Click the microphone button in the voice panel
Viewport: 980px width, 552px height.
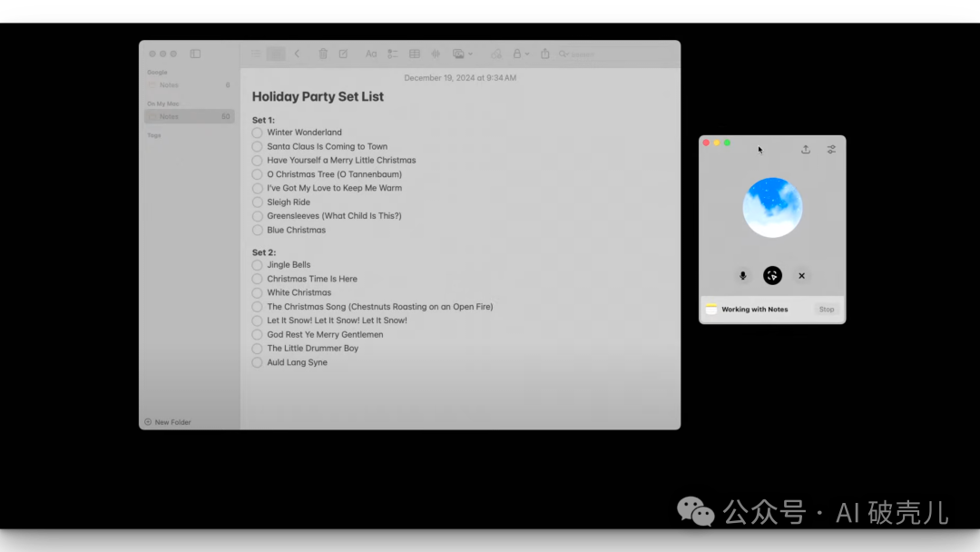tap(742, 276)
